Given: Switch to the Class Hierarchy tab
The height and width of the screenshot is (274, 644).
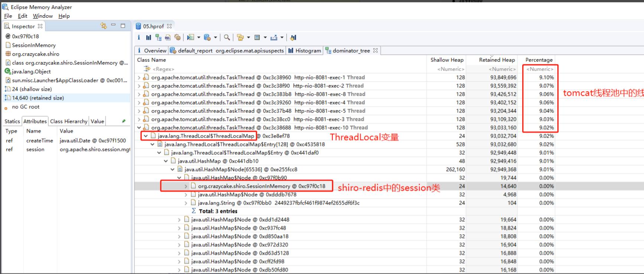Looking at the screenshot, I should (69, 121).
